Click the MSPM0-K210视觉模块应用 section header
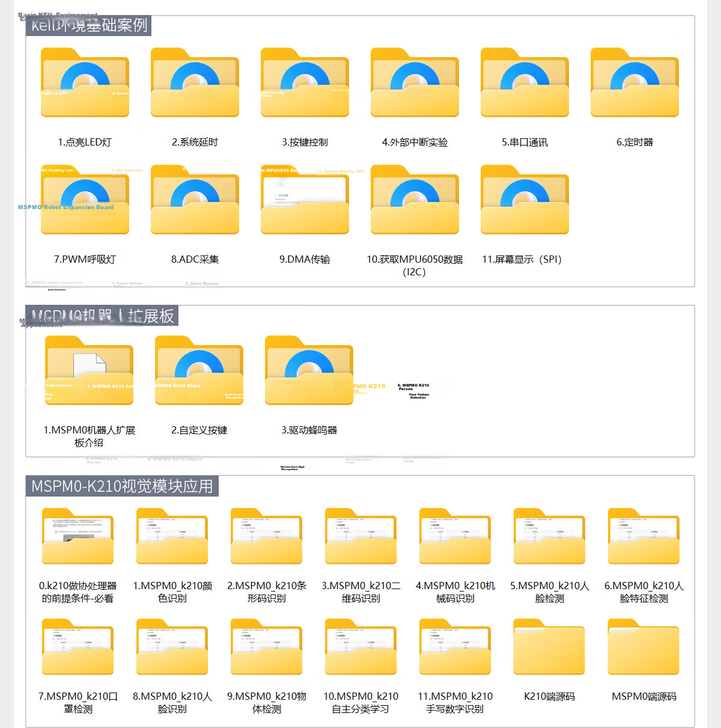This screenshot has width=721, height=728. tap(122, 486)
